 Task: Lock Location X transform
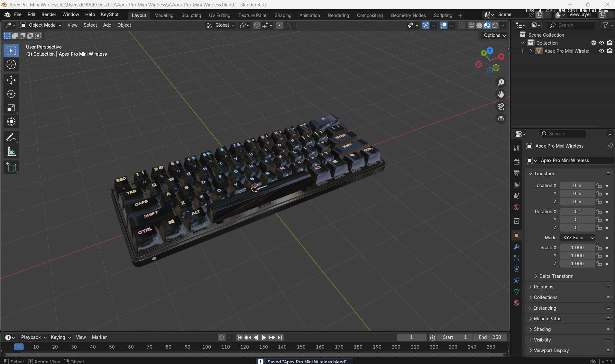[599, 186]
